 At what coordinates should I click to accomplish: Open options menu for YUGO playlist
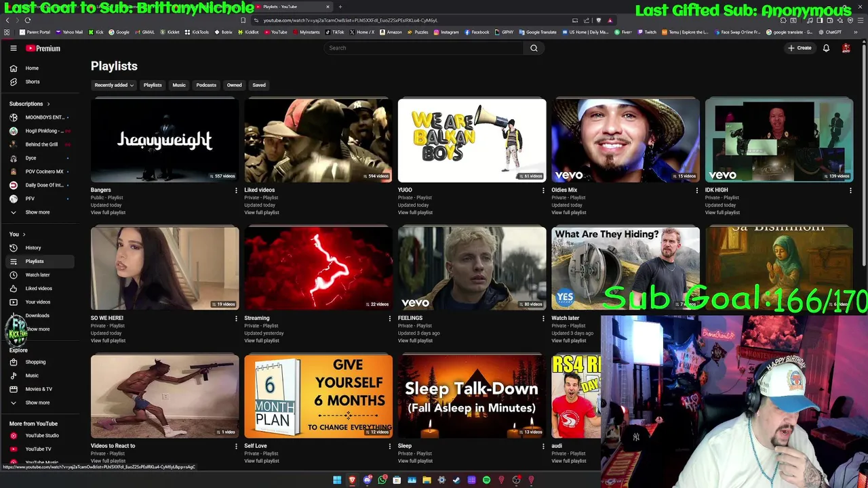tap(543, 190)
